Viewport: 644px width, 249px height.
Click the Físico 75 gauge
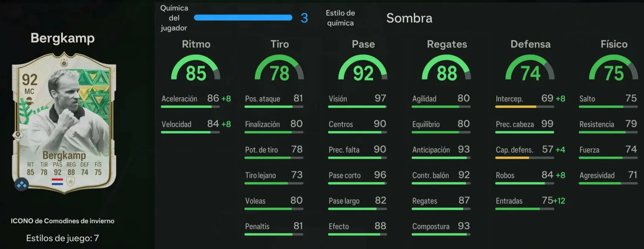[614, 68]
